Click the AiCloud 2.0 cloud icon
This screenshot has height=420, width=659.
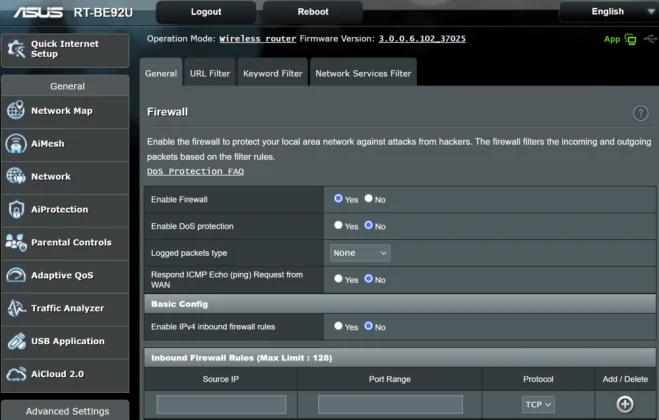16,374
